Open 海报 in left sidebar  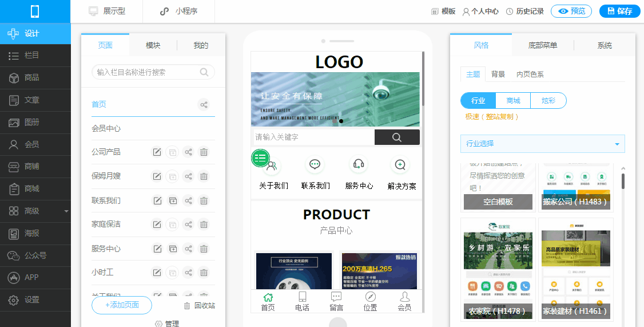(x=35, y=233)
